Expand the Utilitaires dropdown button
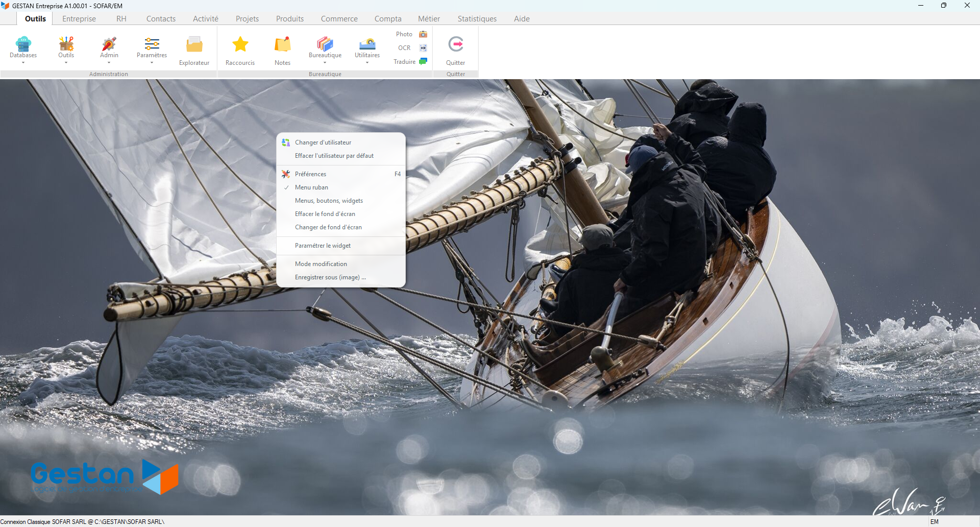This screenshot has height=527, width=980. [367, 63]
